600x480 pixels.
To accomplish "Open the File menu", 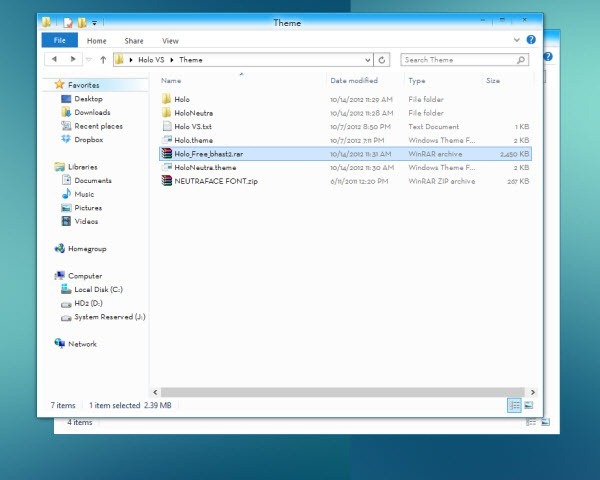I will coord(59,41).
